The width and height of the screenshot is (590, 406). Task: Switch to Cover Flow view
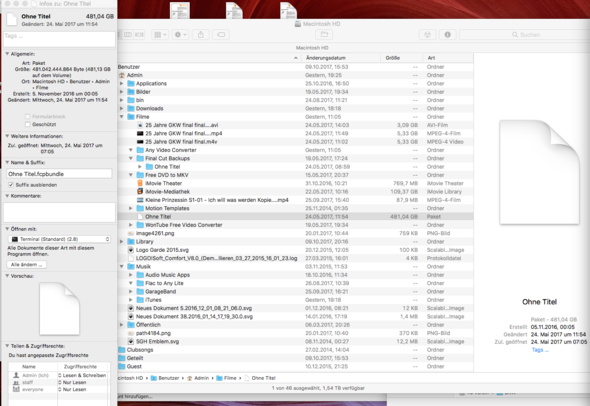pos(139,35)
